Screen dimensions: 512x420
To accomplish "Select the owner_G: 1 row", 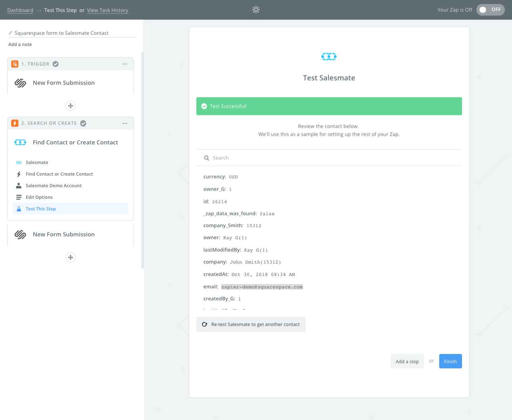I will [x=218, y=189].
